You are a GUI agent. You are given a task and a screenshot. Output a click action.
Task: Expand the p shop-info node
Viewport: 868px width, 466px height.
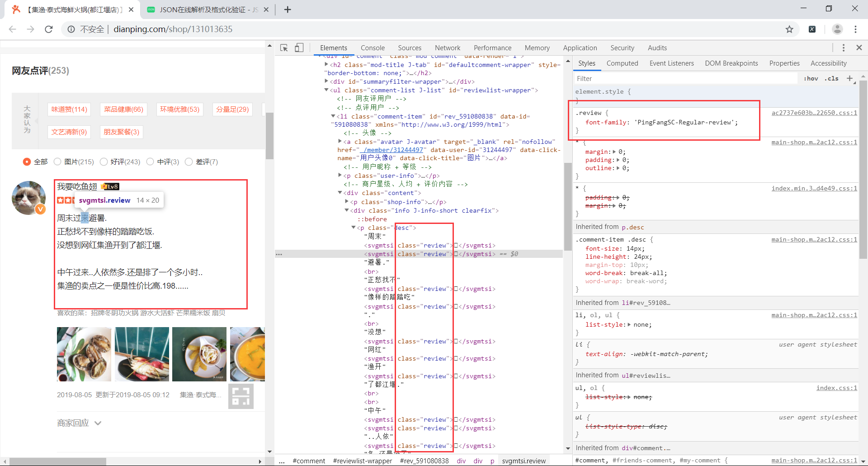coord(347,202)
